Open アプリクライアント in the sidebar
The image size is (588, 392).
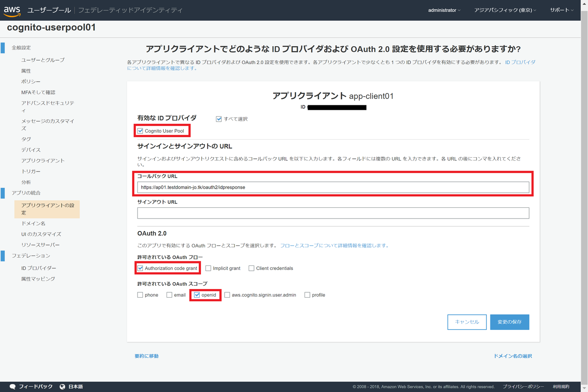pos(43,161)
